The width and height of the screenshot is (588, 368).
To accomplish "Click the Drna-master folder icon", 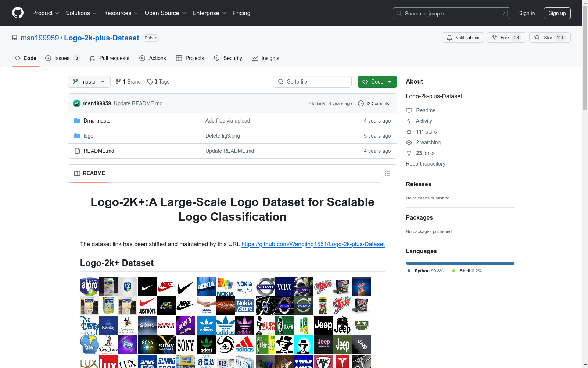I will pos(77,121).
